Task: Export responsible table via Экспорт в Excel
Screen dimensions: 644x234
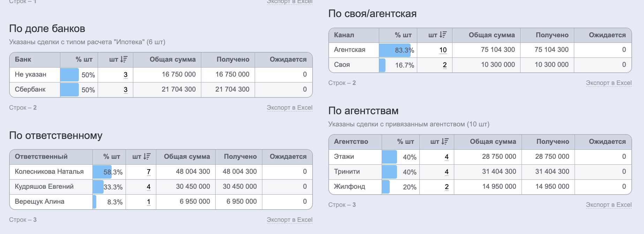Action: 289,220
